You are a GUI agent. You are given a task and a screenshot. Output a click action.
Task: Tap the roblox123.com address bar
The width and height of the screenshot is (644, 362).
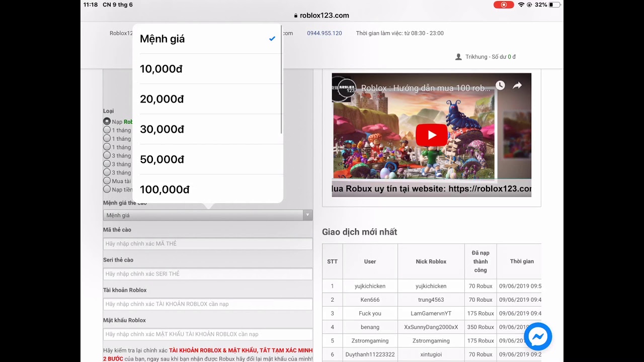pos(322,16)
